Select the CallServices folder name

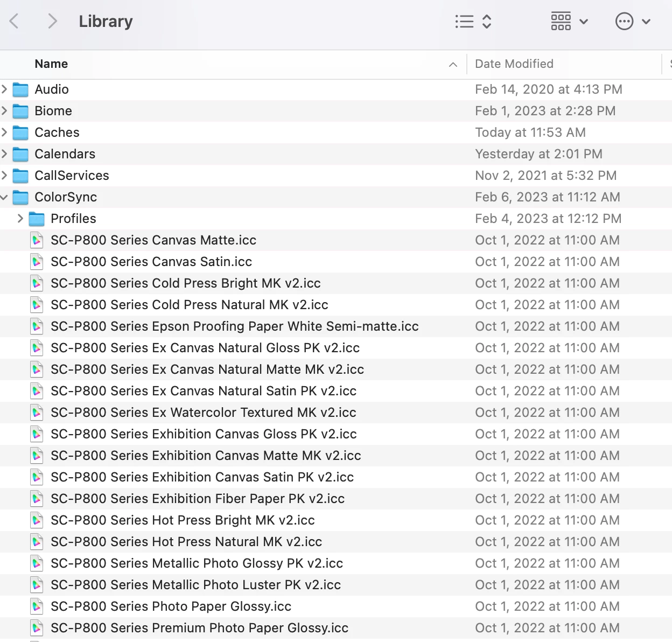tap(72, 176)
